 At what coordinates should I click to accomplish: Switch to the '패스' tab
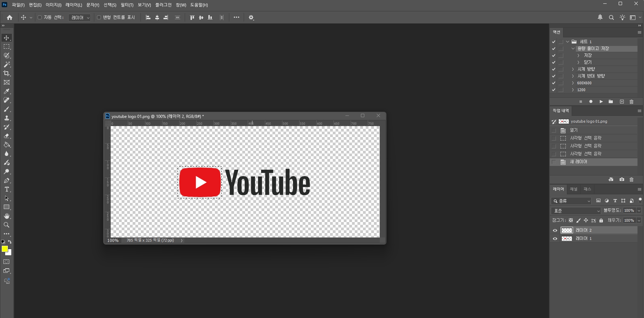[x=587, y=189]
